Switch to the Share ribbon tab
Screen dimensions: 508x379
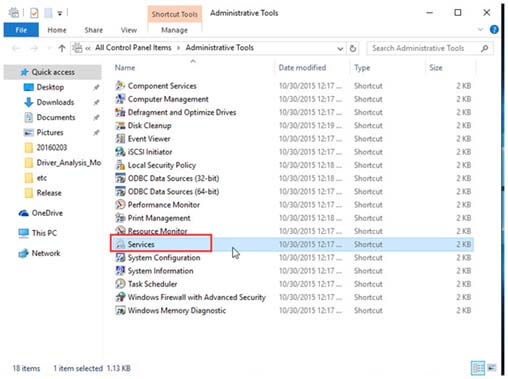click(93, 30)
